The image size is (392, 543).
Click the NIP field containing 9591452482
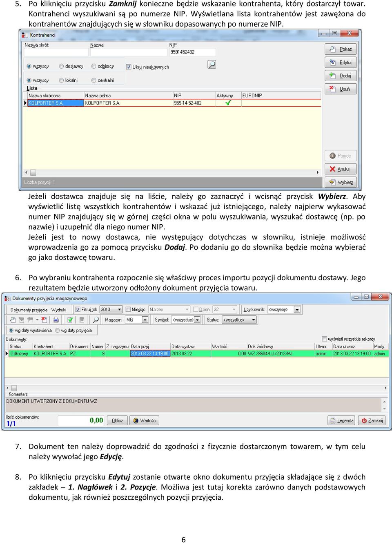192,52
